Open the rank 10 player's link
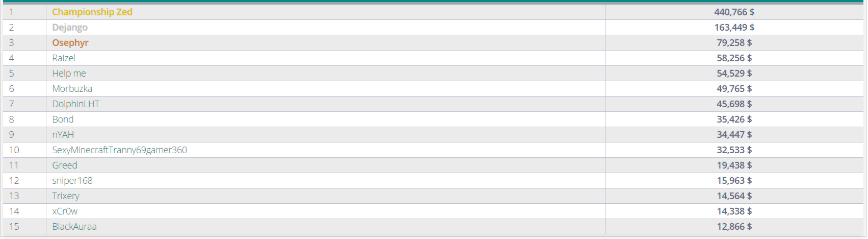The height and width of the screenshot is (239, 868). click(x=120, y=150)
